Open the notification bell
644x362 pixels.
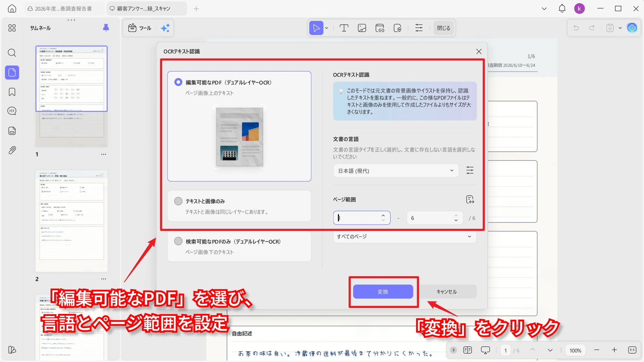click(x=562, y=8)
